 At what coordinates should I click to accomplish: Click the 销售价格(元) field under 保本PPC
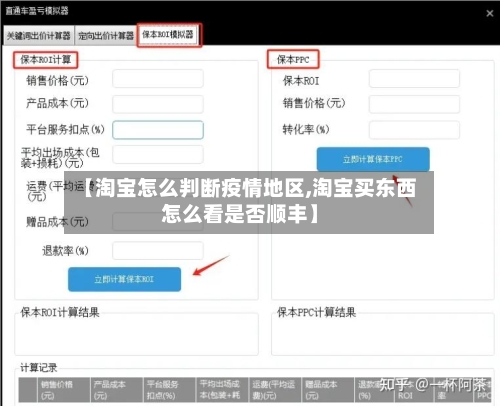coord(414,104)
